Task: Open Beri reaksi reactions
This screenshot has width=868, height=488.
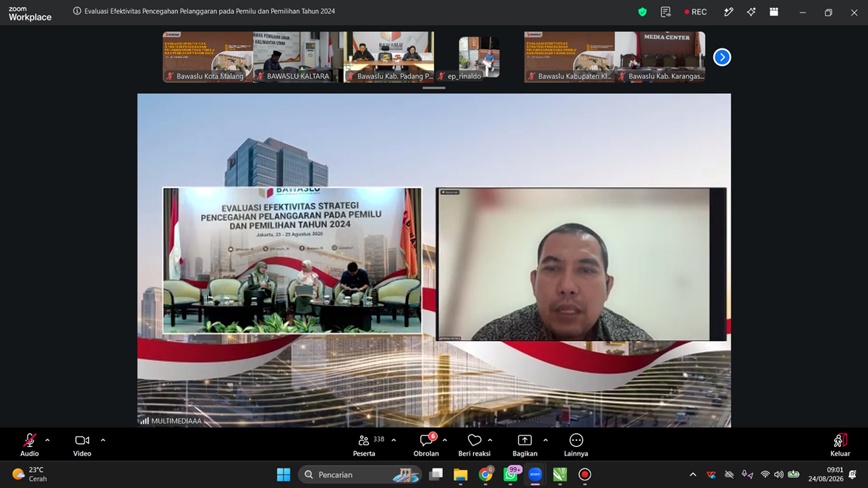Action: pos(475,445)
